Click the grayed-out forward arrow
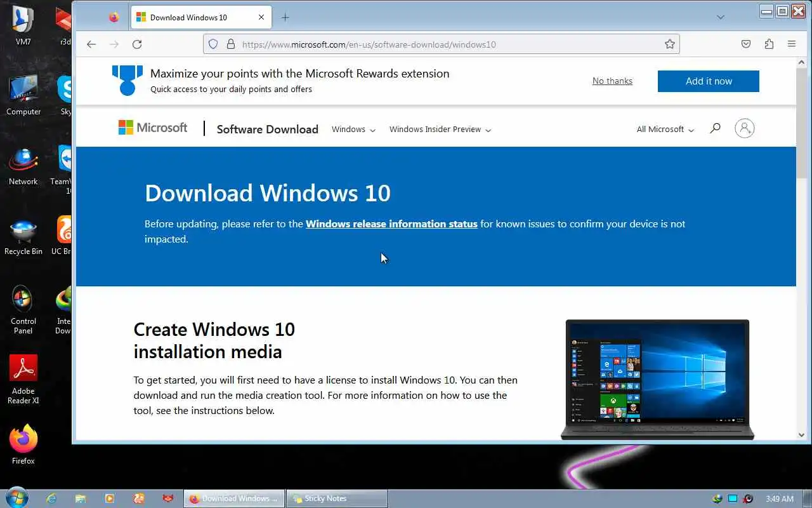 (x=114, y=44)
